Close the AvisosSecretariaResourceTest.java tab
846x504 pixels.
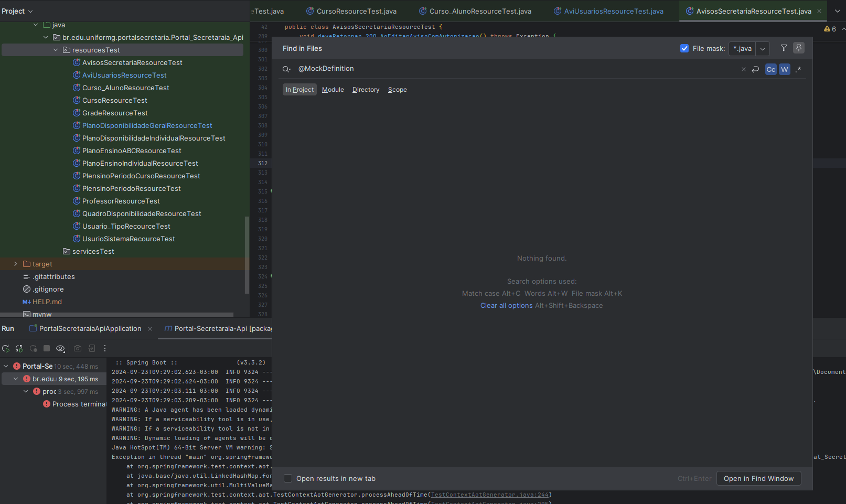819,11
